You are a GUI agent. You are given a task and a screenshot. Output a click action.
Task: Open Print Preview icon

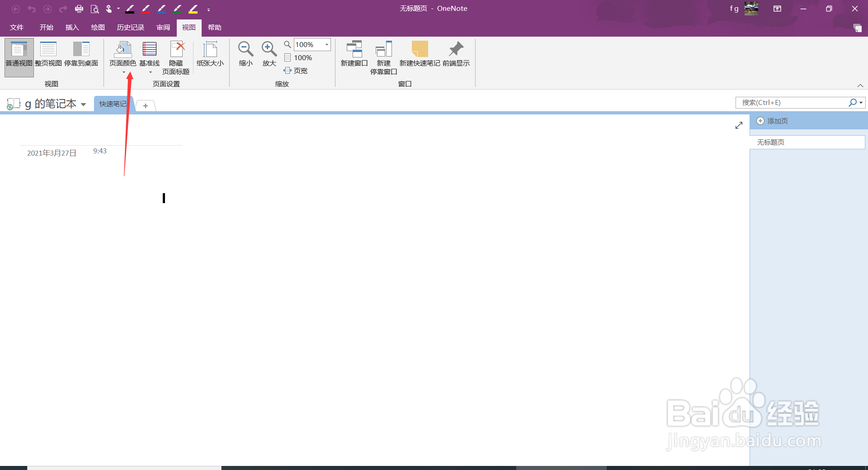(x=94, y=9)
